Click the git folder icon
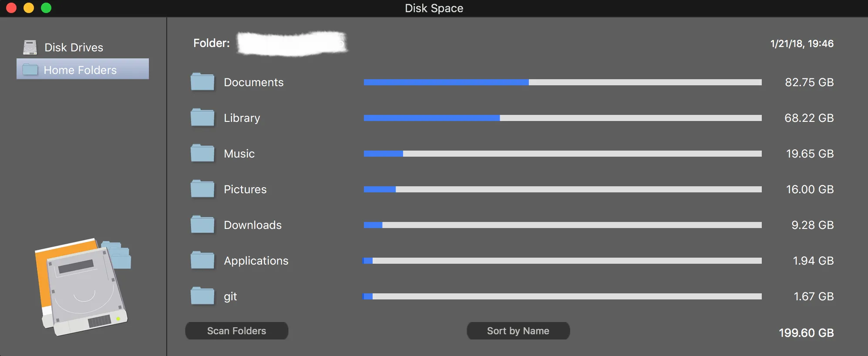 (202, 296)
